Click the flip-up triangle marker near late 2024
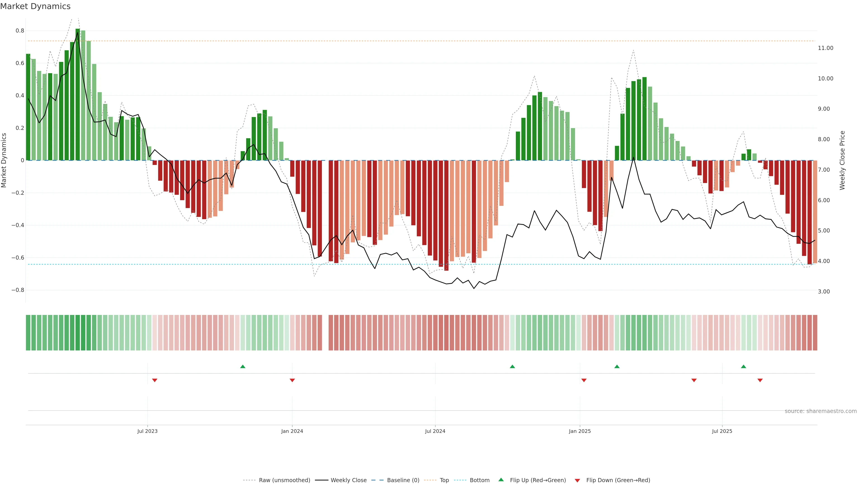The image size is (868, 488). (512, 366)
